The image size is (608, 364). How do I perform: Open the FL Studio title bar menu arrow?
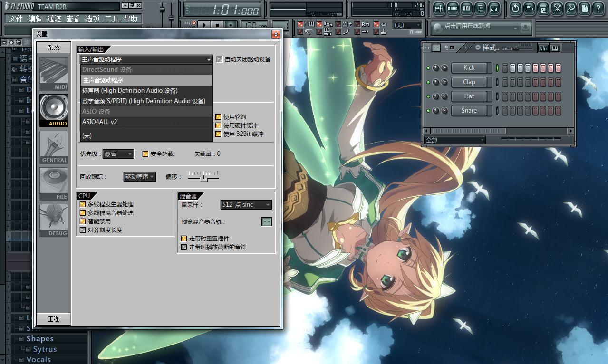point(124,5)
